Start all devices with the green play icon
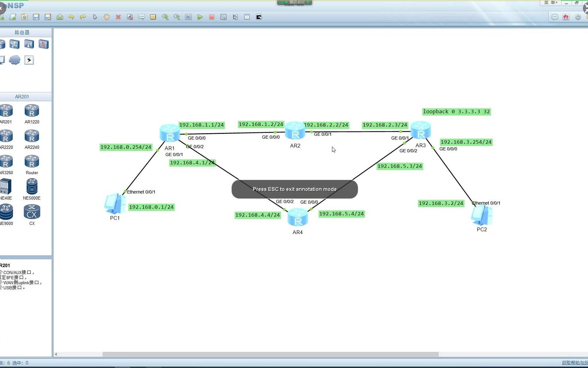 (x=200, y=17)
